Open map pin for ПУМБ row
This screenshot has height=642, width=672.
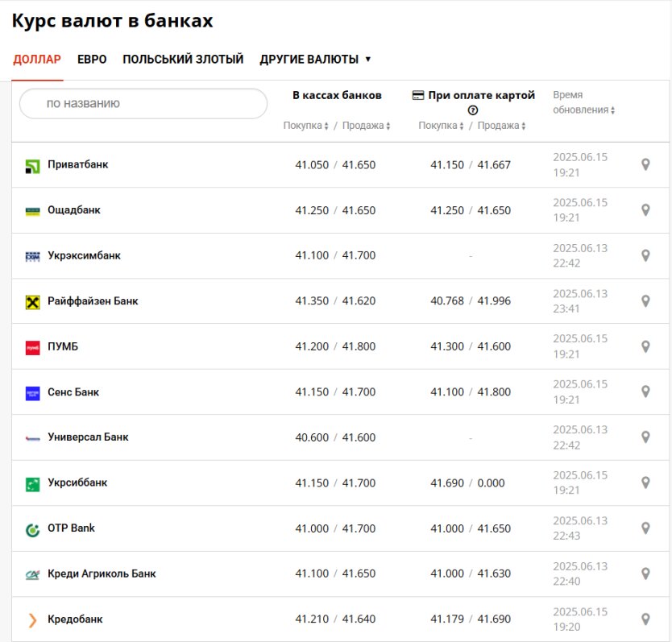pos(645,346)
